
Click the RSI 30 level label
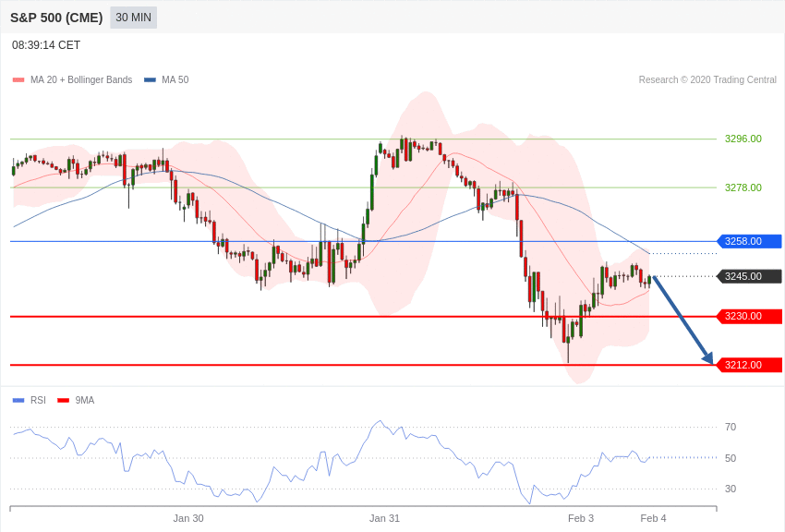pyautogui.click(x=731, y=489)
